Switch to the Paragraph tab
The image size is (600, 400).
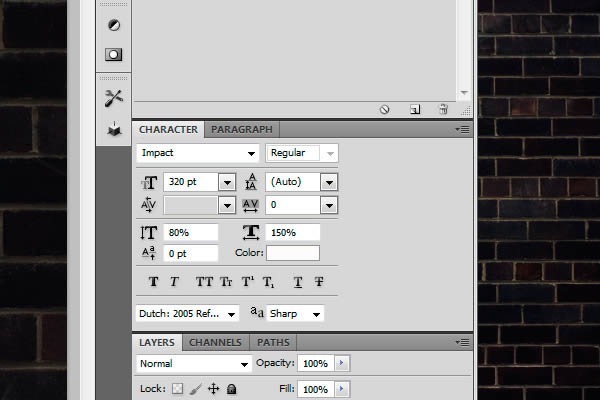click(x=241, y=130)
